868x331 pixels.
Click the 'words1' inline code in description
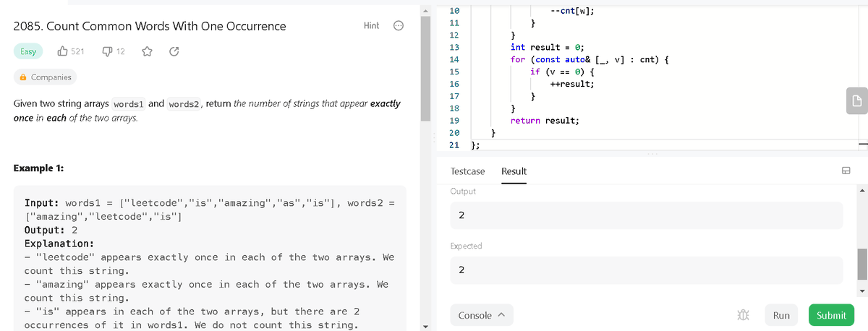pyautogui.click(x=129, y=104)
